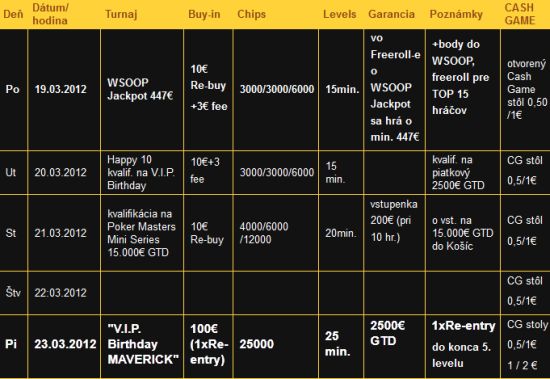The width and height of the screenshot is (550, 379).
Task: Click the Buy-in column header
Action: pyautogui.click(x=204, y=14)
